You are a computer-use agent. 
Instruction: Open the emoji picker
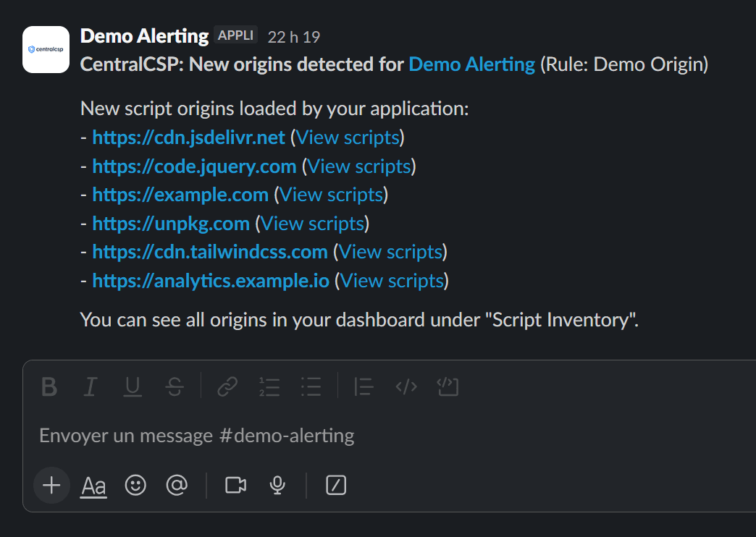pos(135,486)
